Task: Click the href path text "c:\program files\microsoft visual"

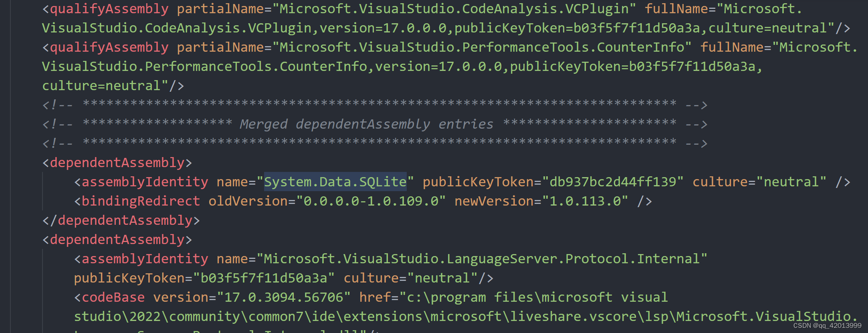Action: click(537, 297)
